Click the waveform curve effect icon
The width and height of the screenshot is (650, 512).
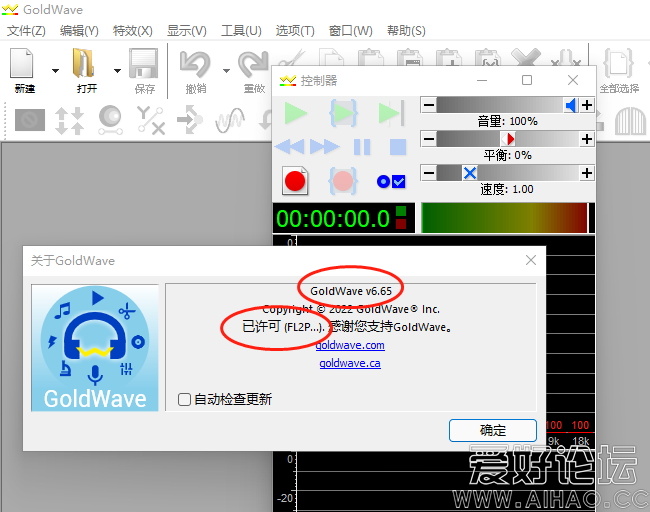tap(230, 120)
